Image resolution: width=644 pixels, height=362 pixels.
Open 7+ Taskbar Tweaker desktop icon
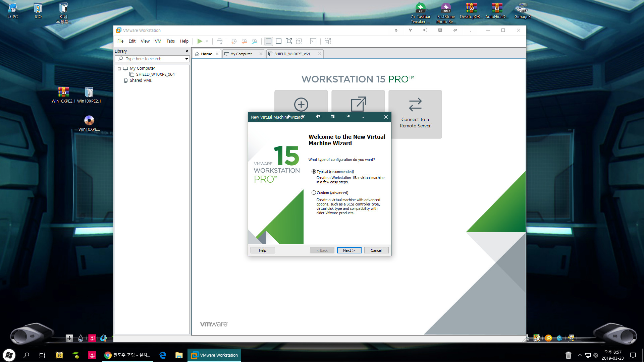coord(420,13)
